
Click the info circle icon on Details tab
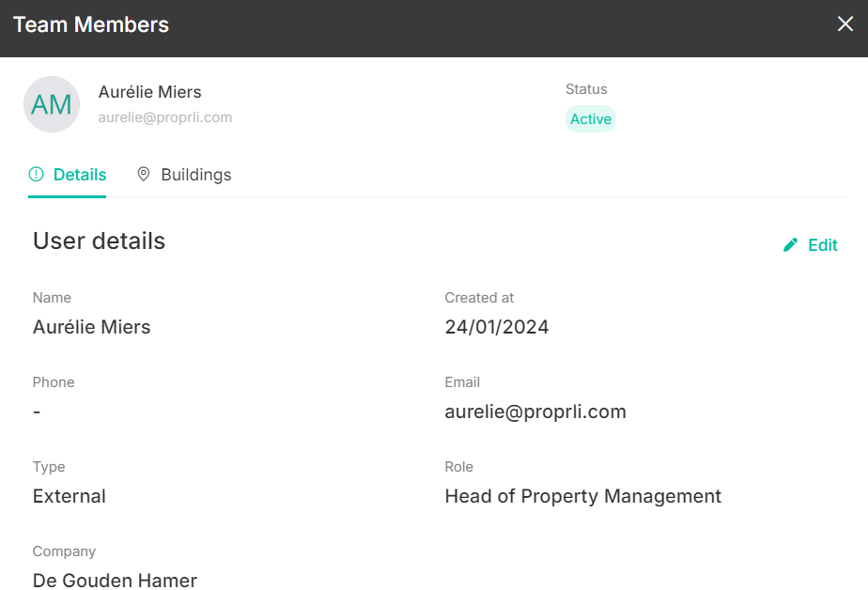[36, 175]
